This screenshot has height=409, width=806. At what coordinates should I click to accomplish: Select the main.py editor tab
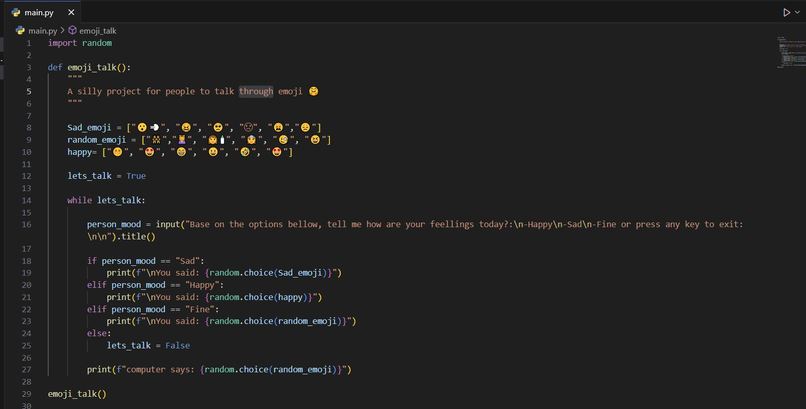click(43, 12)
